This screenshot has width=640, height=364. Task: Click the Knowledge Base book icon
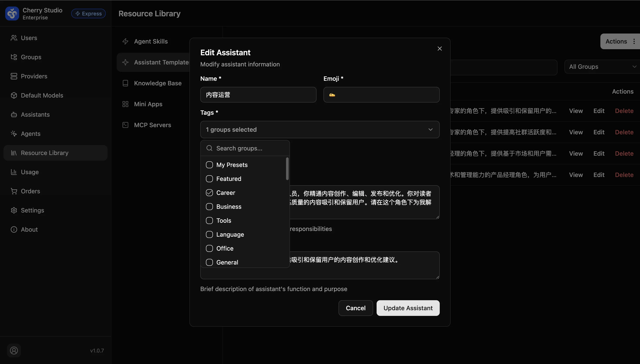click(x=125, y=83)
